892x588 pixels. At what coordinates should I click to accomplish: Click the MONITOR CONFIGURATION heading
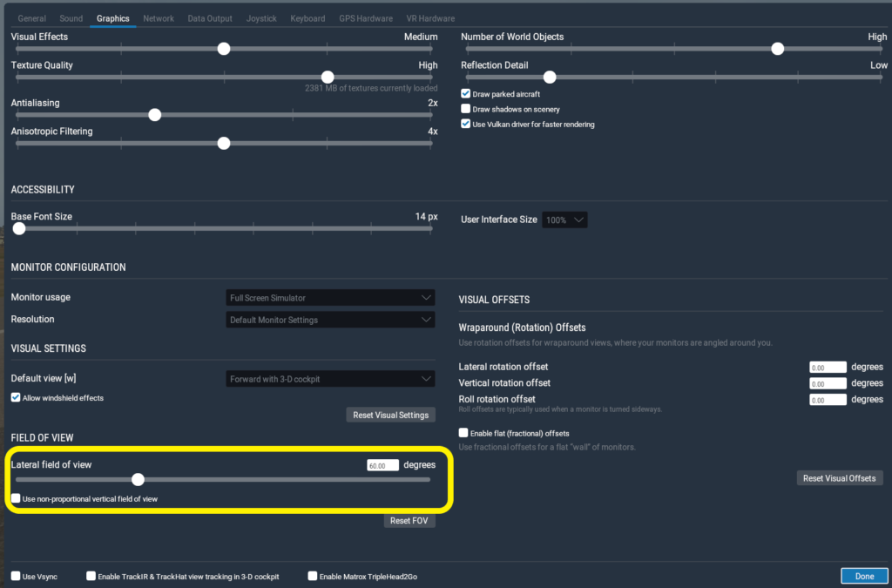click(68, 267)
